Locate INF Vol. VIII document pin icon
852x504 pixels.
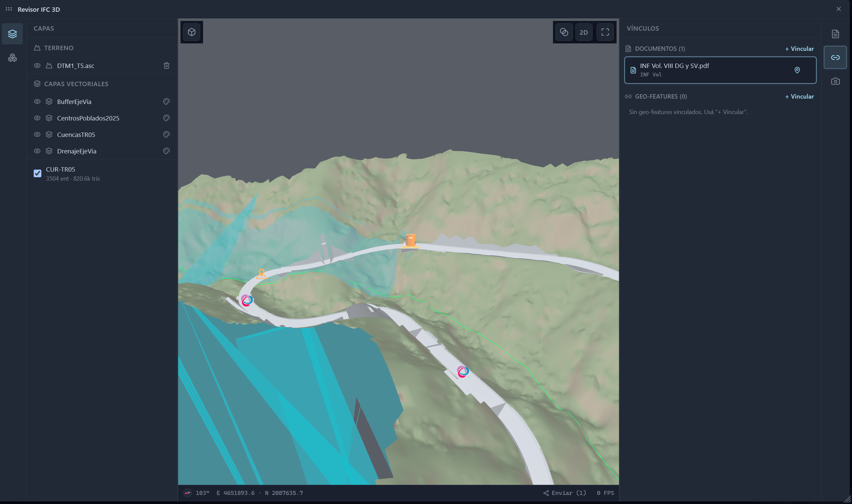click(797, 70)
